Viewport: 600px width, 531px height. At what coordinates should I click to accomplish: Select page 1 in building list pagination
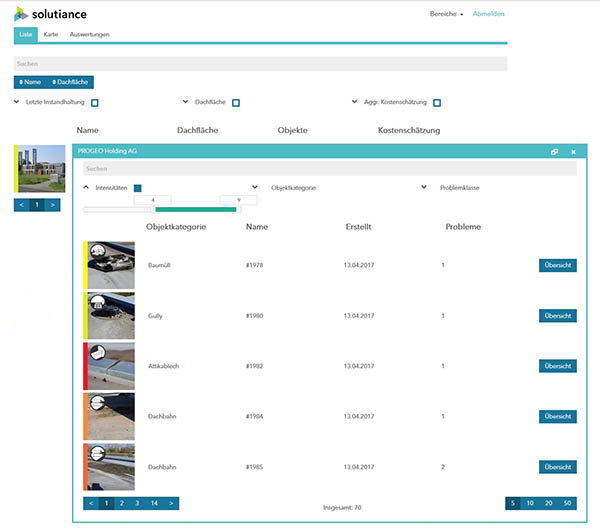pos(37,205)
